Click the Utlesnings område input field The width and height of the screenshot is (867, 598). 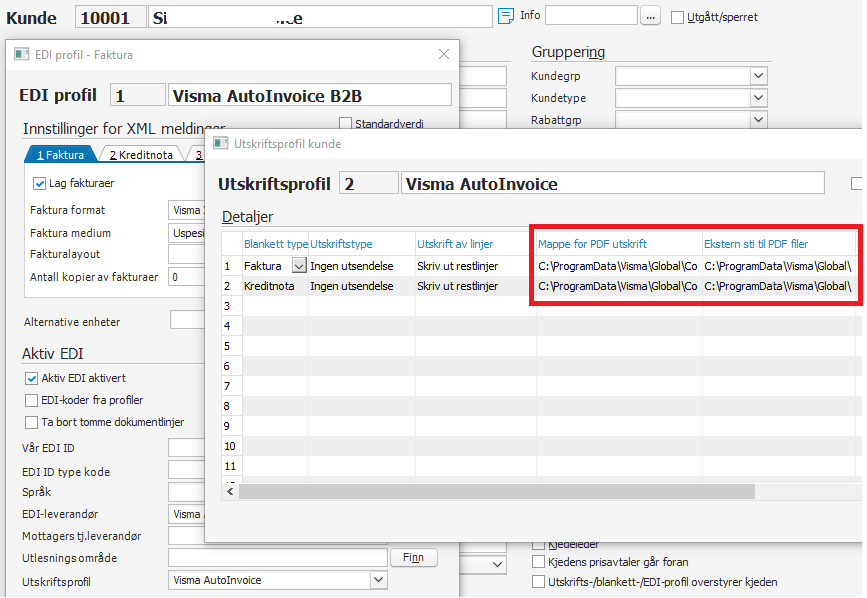[x=278, y=558]
